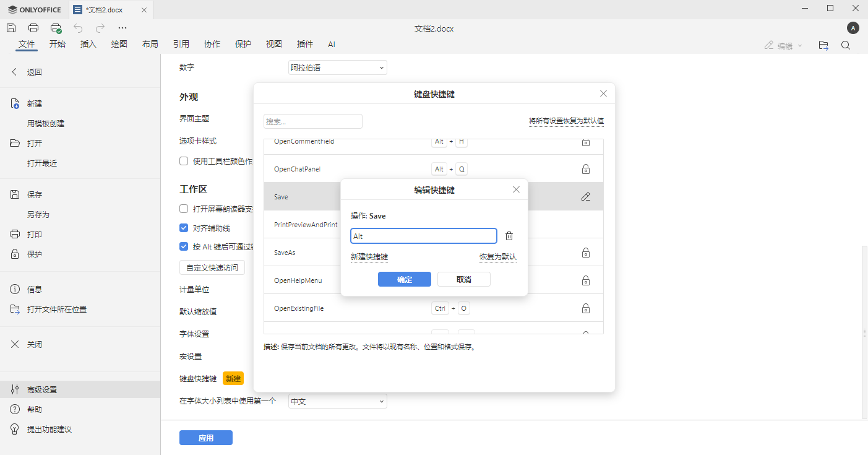
Task: Open the 阿拉伯语 numbers dropdown
Action: point(337,67)
